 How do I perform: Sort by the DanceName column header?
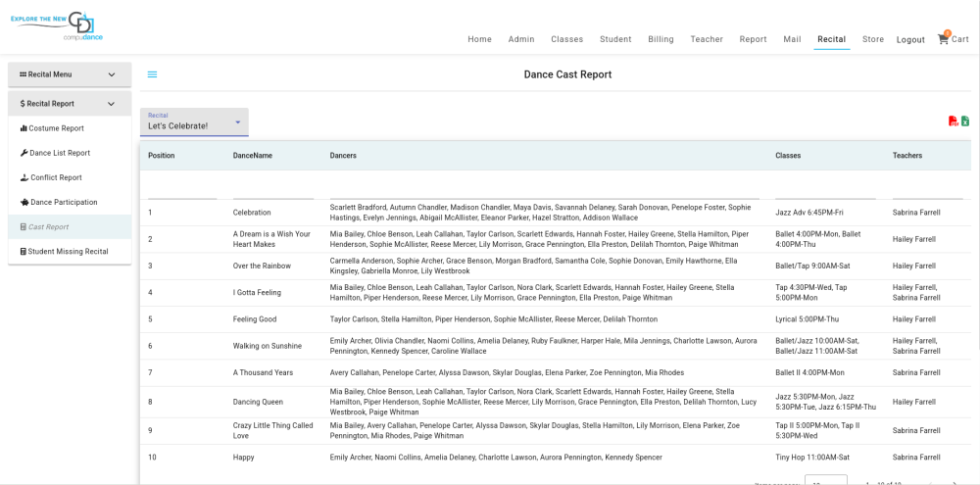253,156
